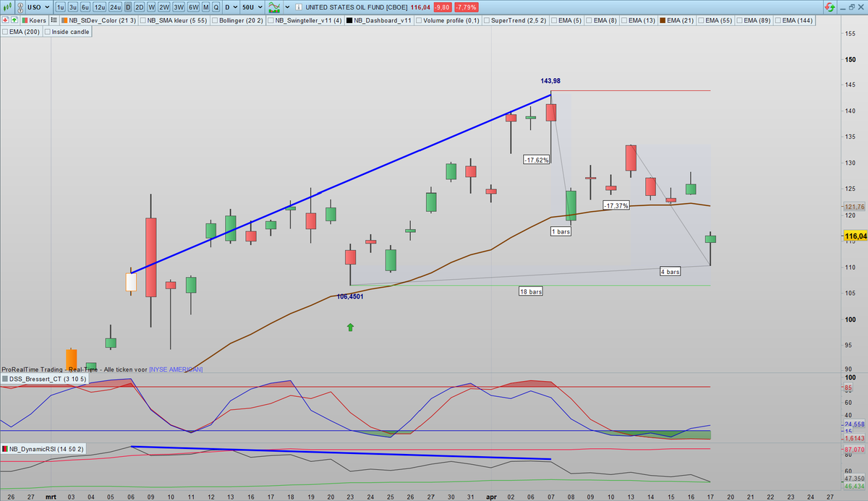868x501 pixels.
Task: Click the green up arrow marker below the chart
Action: [350, 327]
